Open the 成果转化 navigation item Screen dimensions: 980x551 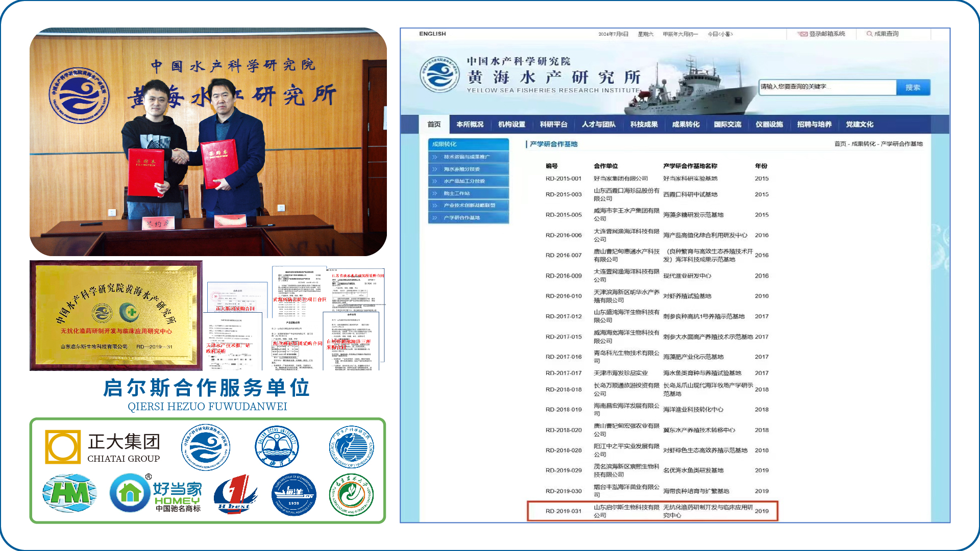[x=685, y=124]
